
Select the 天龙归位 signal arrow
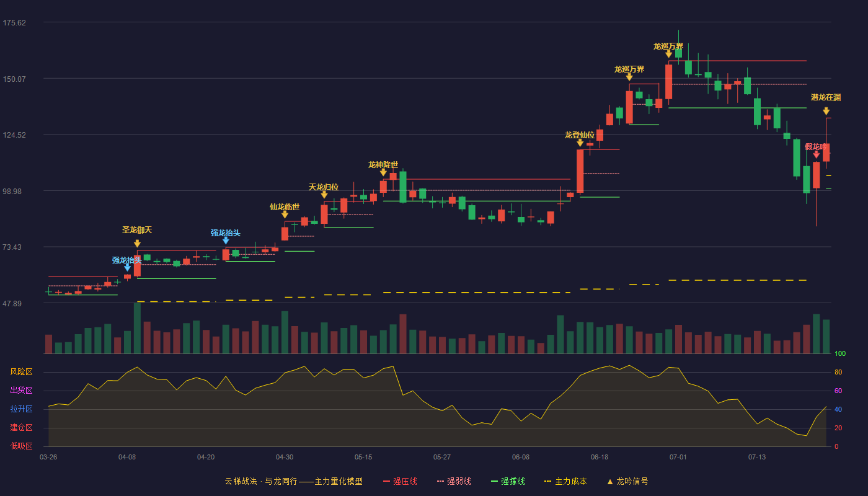[324, 195]
